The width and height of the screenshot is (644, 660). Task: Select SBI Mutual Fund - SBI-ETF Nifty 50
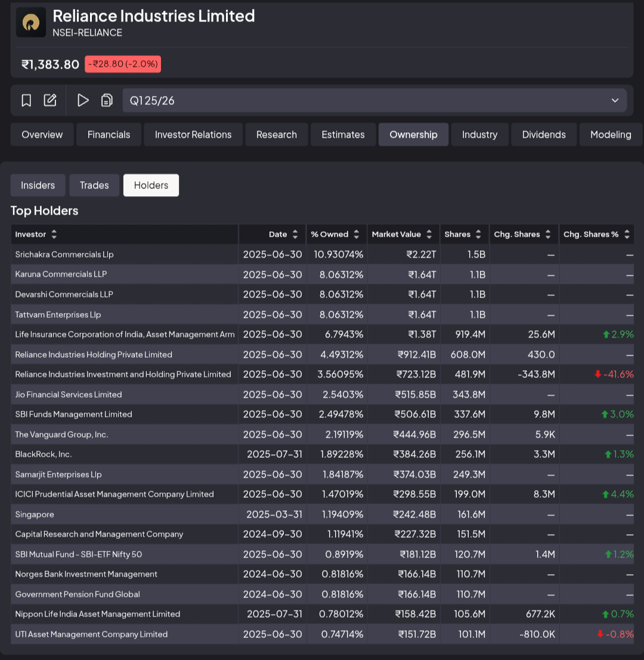pyautogui.click(x=78, y=555)
